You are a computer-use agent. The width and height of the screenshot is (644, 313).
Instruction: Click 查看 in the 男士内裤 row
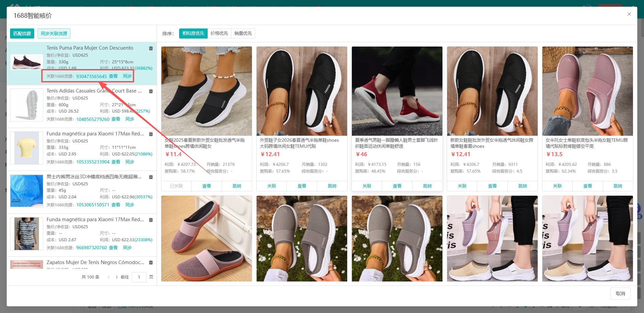coord(116,205)
